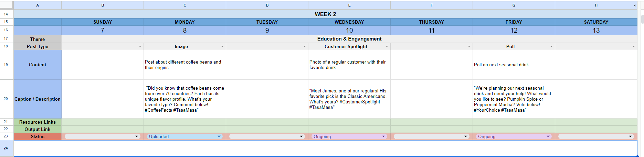The height and width of the screenshot is (157, 644).
Task: Click the Saturday Post Type dropdown arrow
Action: click(633, 46)
